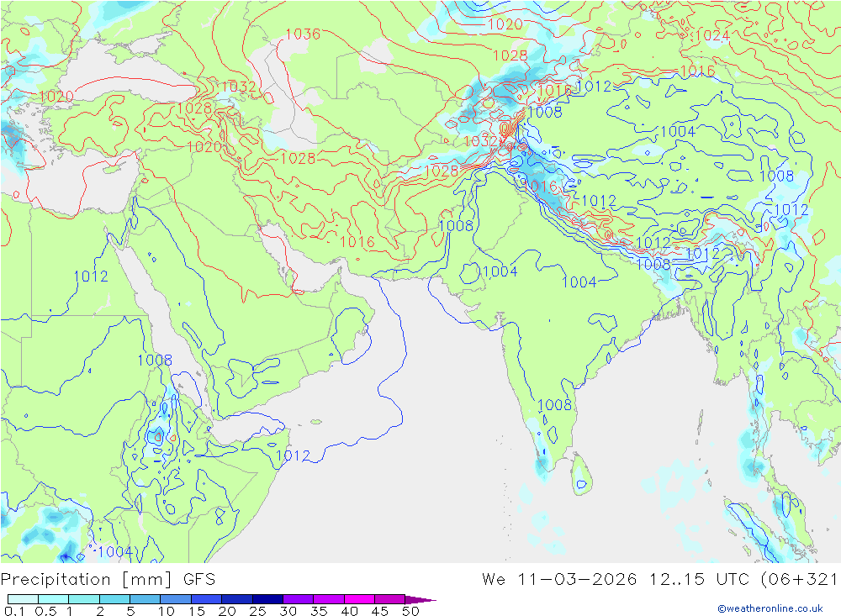
Task: Click the legend arrow tip beyond 50
Action: click(421, 599)
